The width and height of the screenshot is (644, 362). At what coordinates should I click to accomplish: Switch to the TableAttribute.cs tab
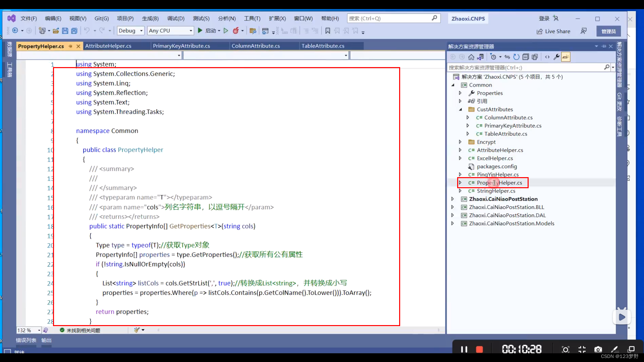[323, 46]
